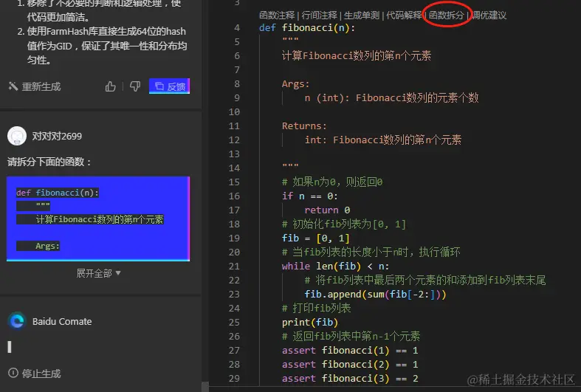The width and height of the screenshot is (581, 392).
Task: Click the 生成单测 code lens link
Action: [x=362, y=16]
